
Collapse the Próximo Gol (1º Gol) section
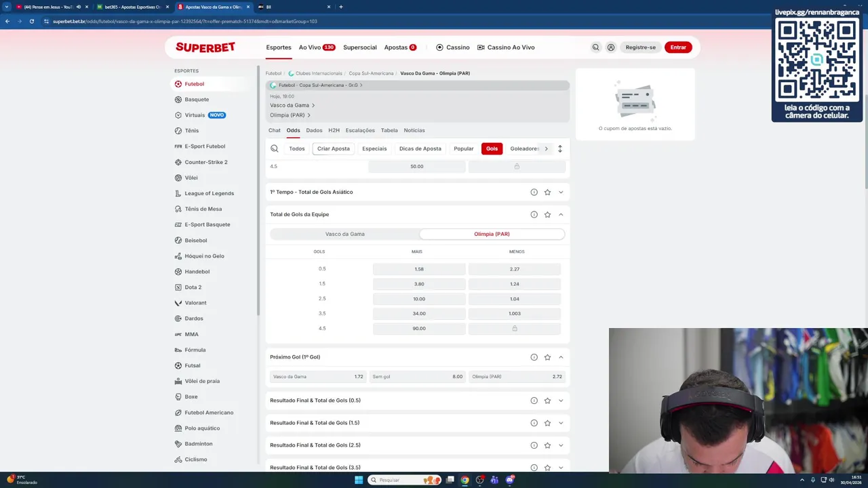point(561,357)
